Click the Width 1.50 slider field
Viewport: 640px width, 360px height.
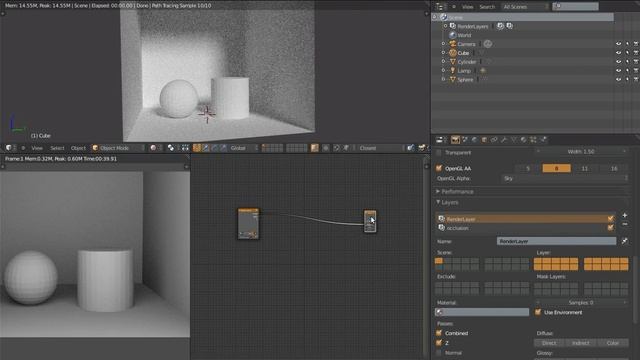click(x=581, y=151)
